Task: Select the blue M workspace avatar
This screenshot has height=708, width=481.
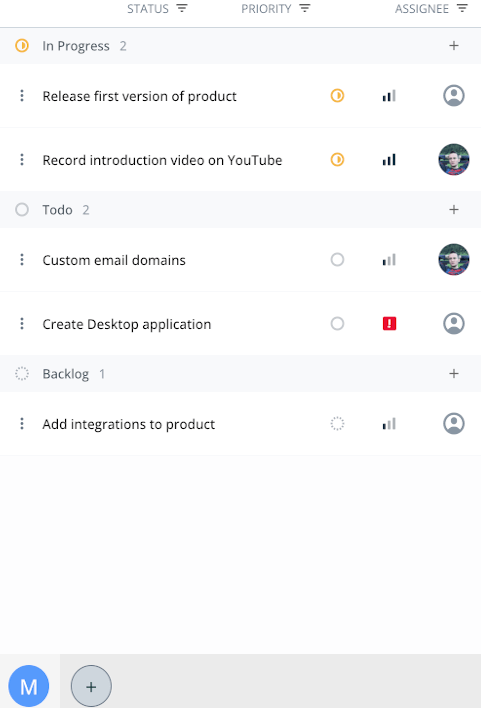Action: pos(29,686)
